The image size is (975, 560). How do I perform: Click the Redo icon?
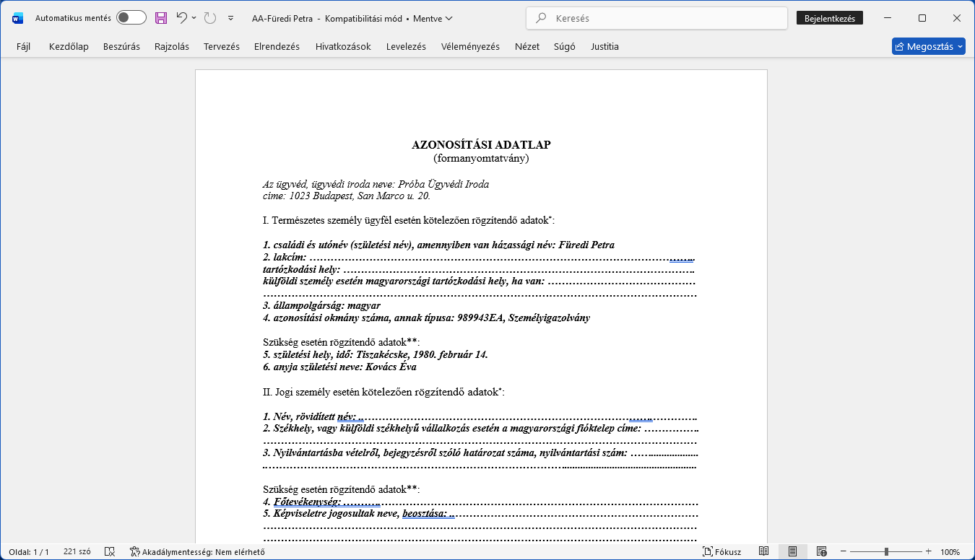click(x=210, y=18)
